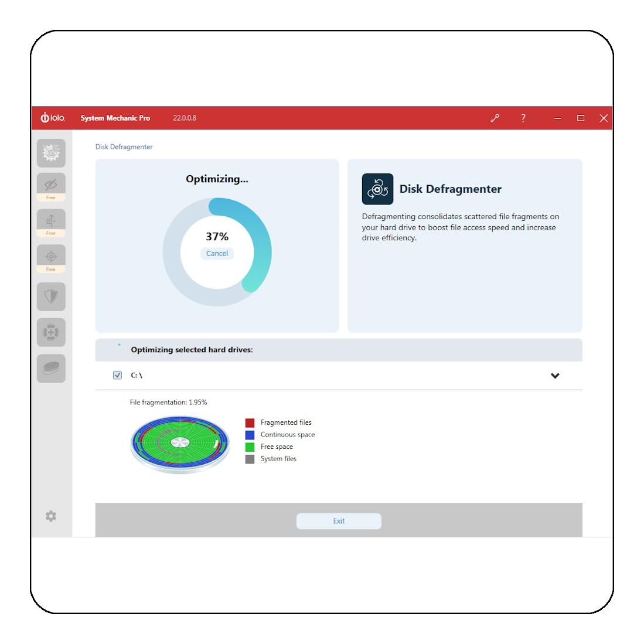Click the Disk Defragmenter fan icon
Image resolution: width=644 pixels, height=644 pixels.
377,189
